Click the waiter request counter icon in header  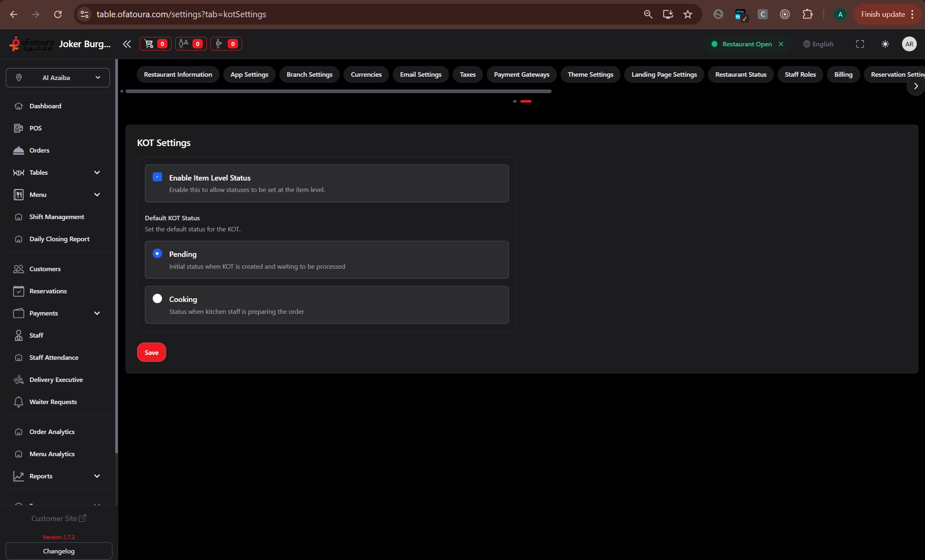click(226, 44)
